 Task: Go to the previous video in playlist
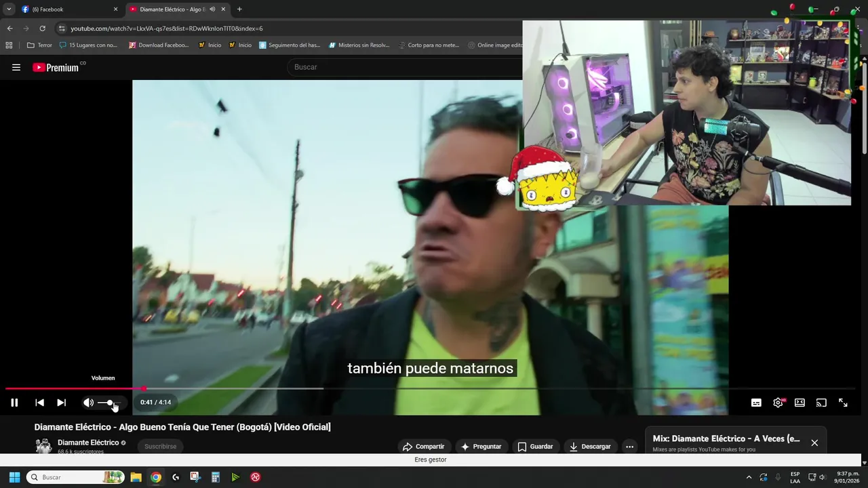click(39, 403)
